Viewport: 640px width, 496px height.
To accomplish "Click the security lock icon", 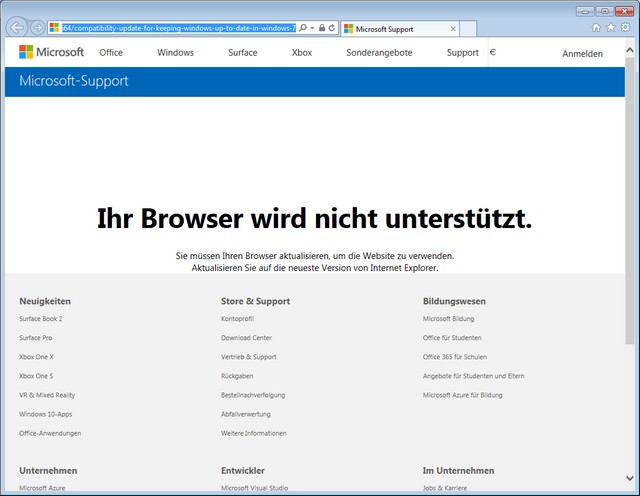I will 320,28.
